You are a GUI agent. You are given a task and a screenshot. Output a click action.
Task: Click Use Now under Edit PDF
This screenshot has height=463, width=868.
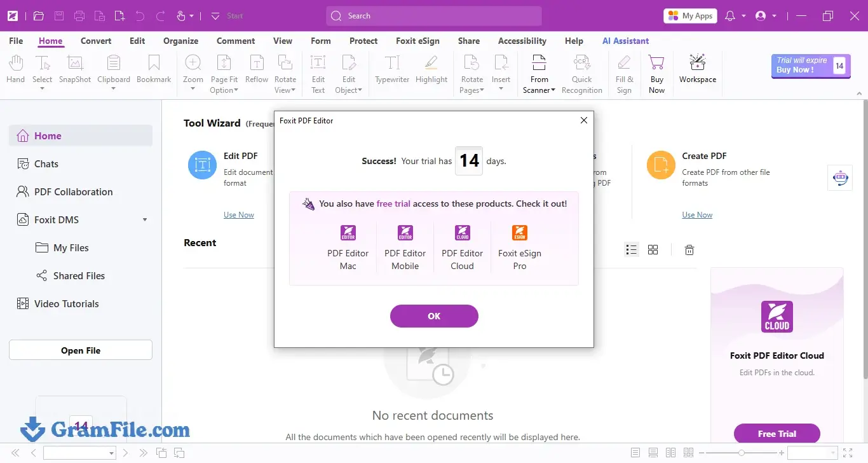click(239, 215)
